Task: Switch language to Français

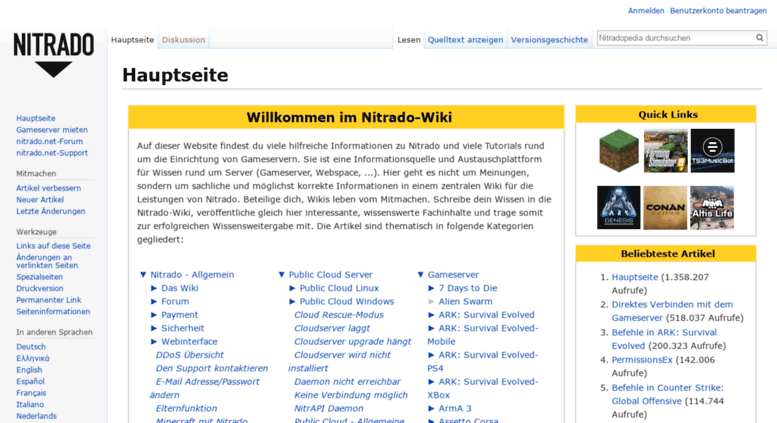Action: click(31, 393)
